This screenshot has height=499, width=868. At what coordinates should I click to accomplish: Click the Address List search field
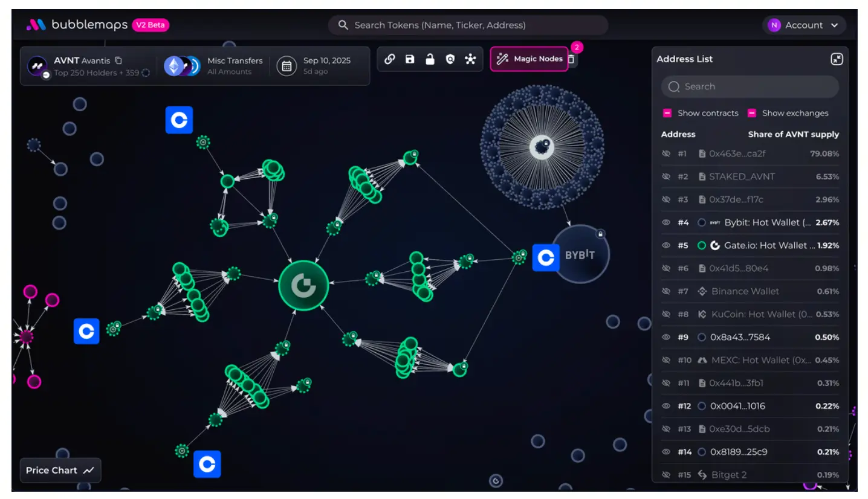(x=750, y=86)
